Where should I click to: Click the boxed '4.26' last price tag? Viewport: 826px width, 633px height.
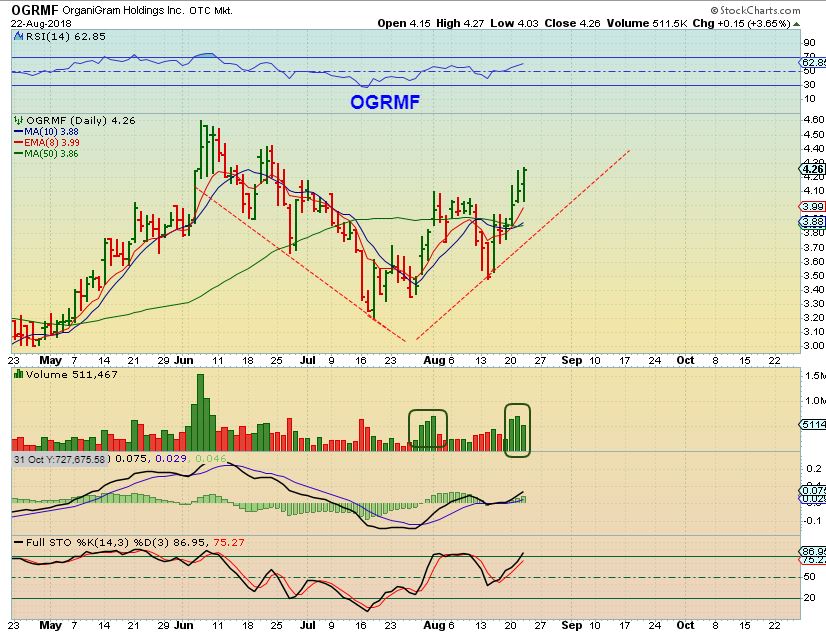pyautogui.click(x=812, y=169)
